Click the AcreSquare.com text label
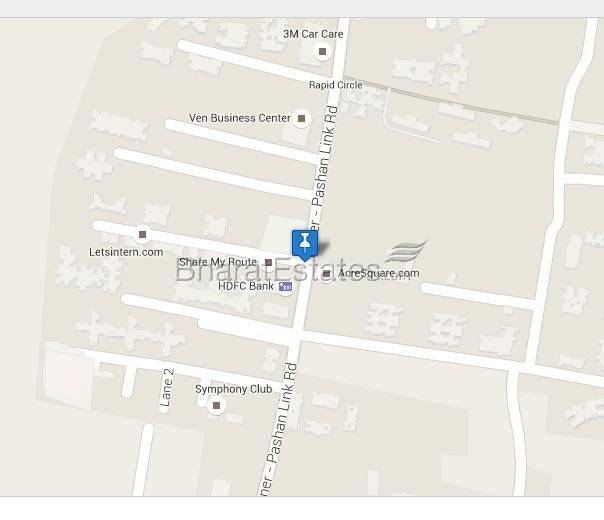 (379, 273)
